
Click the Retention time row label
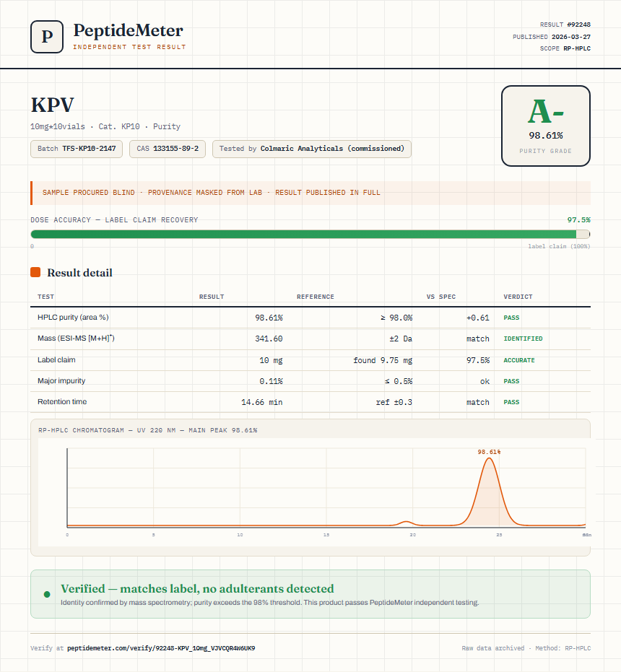click(x=62, y=401)
